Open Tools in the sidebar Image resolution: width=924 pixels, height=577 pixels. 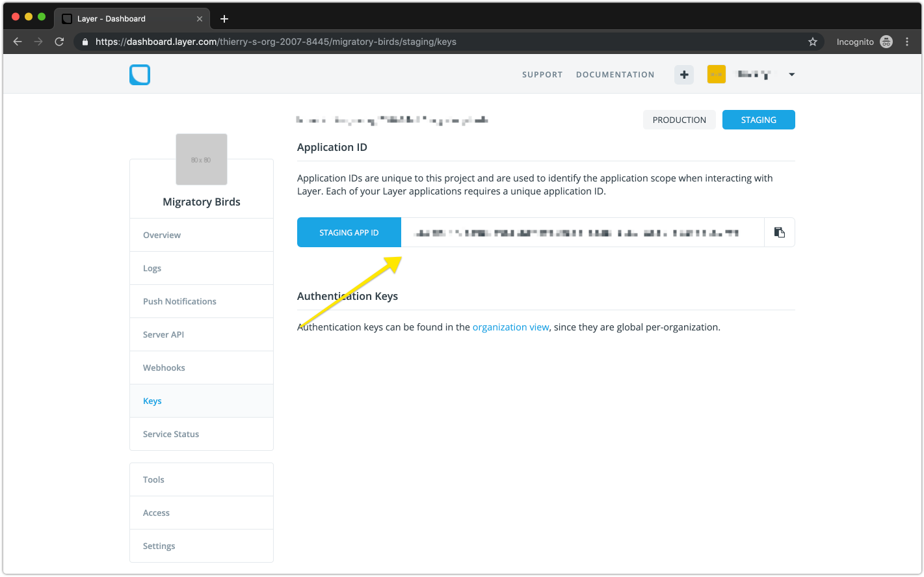pyautogui.click(x=202, y=479)
